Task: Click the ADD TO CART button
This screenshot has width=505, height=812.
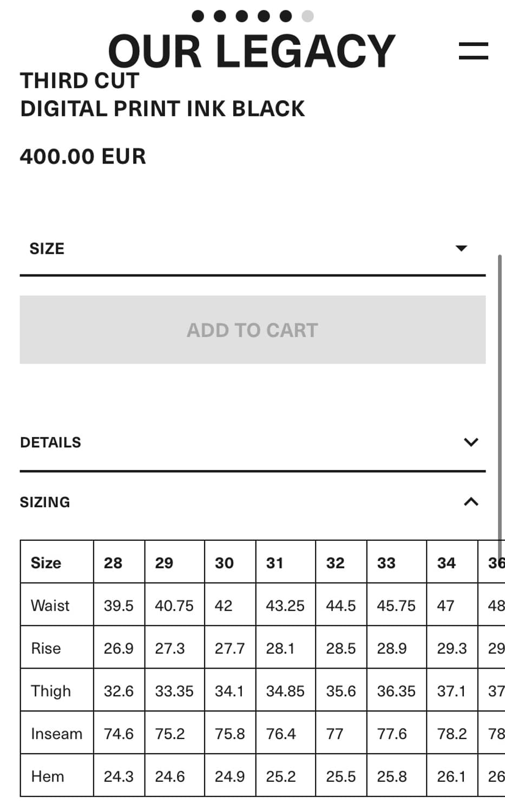Action: [253, 330]
